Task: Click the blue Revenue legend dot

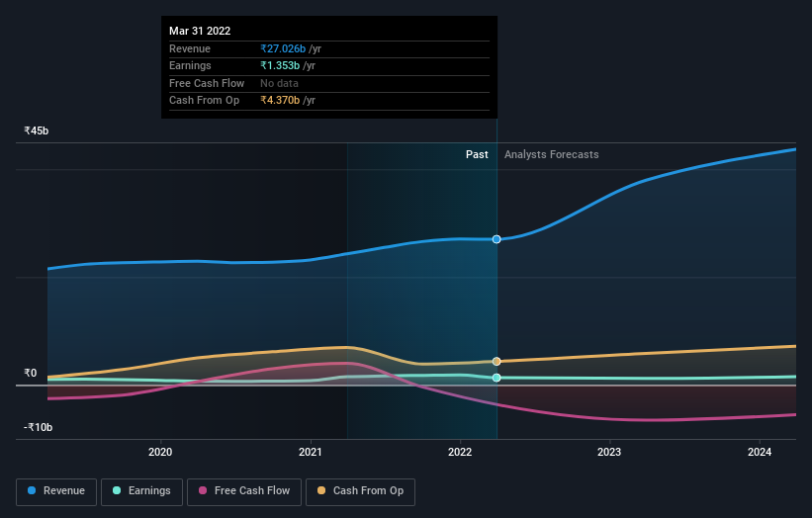Action: pos(32,490)
